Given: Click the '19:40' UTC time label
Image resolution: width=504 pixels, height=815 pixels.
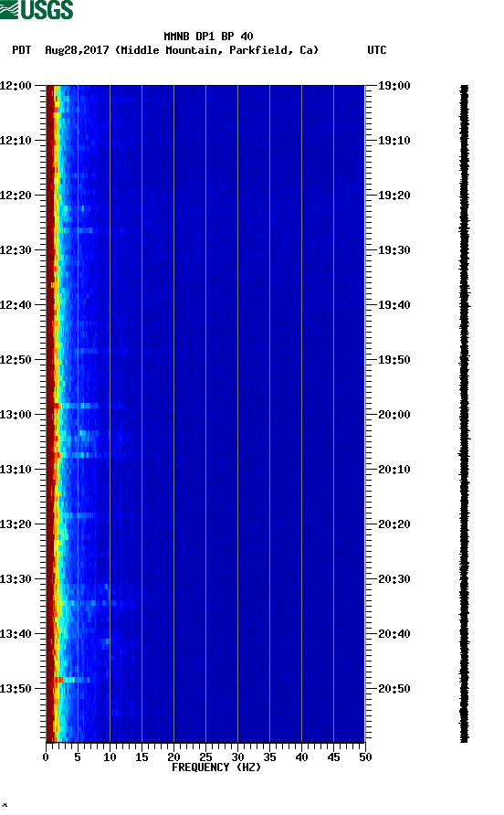Looking at the screenshot, I should coord(394,305).
